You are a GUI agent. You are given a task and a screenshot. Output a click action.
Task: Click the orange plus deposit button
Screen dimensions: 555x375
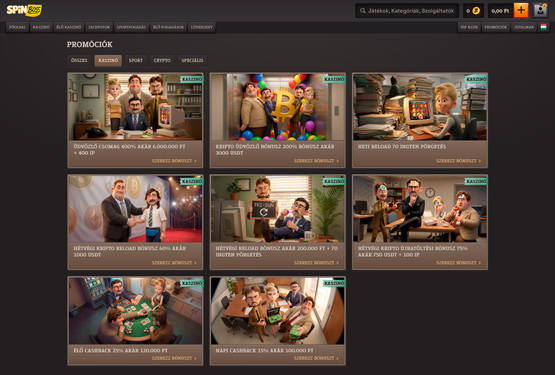(521, 11)
